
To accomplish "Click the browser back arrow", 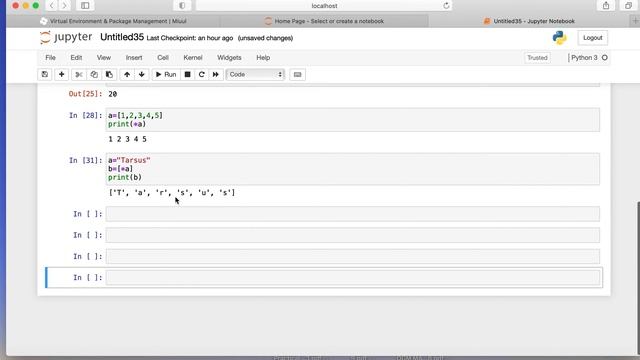I will tap(51, 5).
